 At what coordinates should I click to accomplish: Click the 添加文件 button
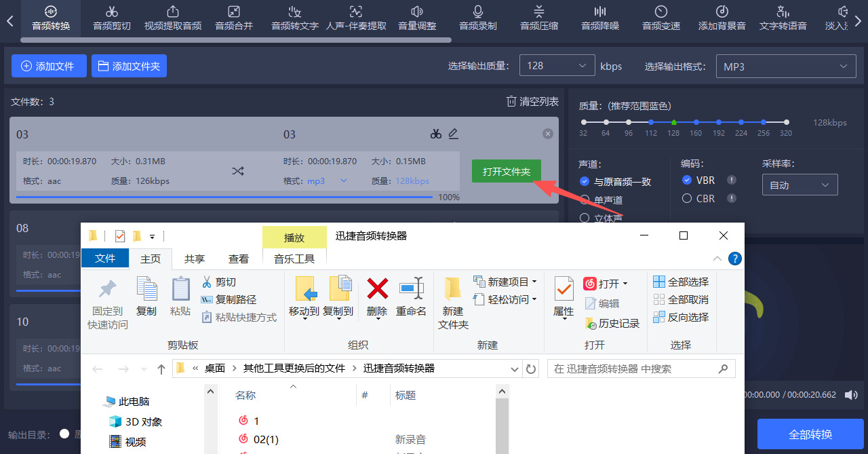(49, 66)
